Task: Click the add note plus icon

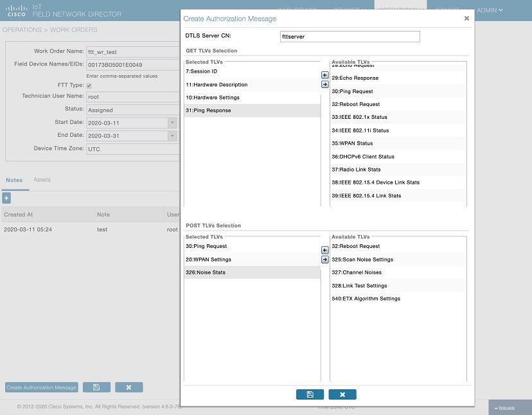Action: (6, 198)
